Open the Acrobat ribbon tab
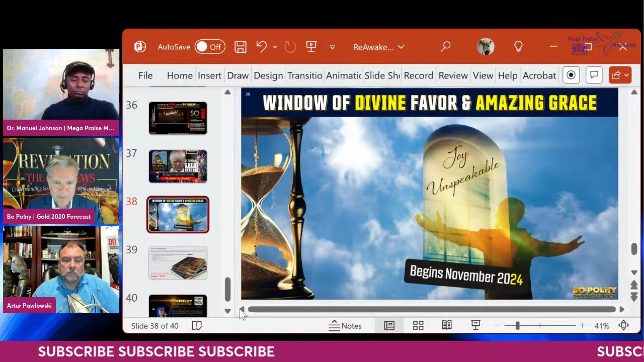 539,75
